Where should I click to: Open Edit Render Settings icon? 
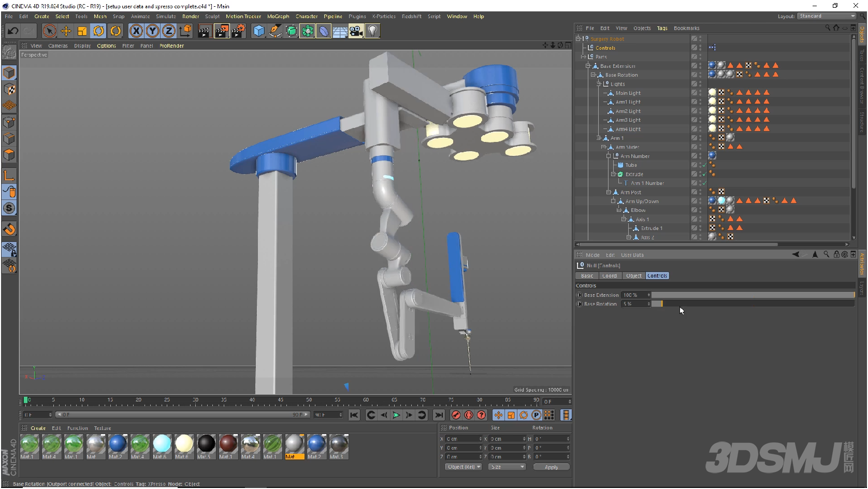[238, 31]
